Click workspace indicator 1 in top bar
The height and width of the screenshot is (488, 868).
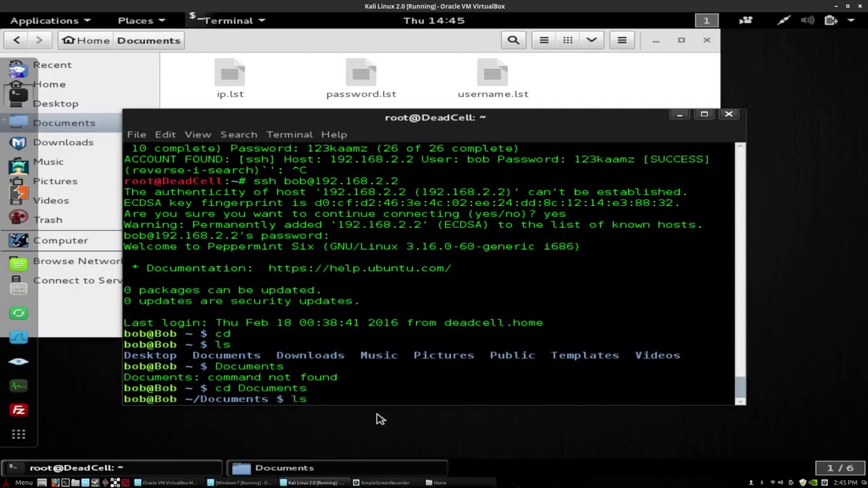(707, 20)
